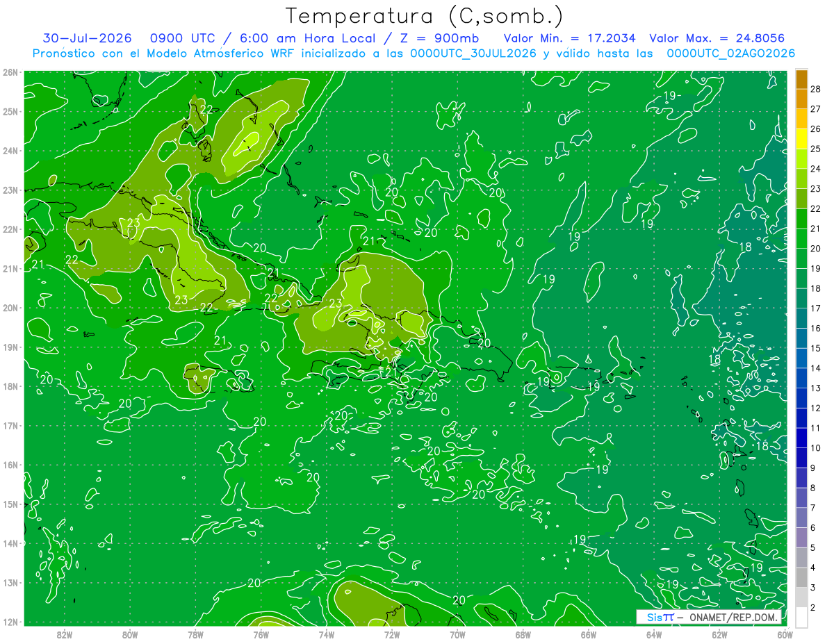Click the 14N latitude axis label
Image resolution: width=834 pixels, height=644 pixels.
(x=10, y=543)
